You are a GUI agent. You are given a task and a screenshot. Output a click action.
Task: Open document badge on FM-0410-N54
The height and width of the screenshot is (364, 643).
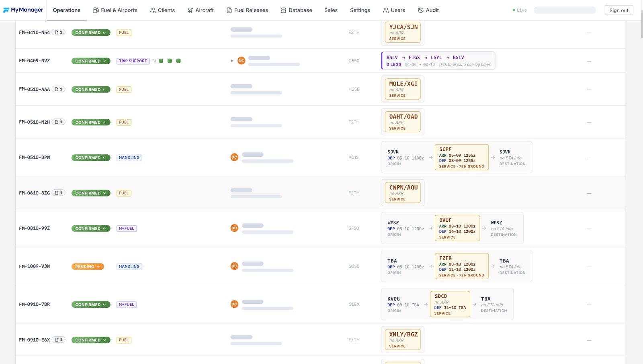pos(59,32)
